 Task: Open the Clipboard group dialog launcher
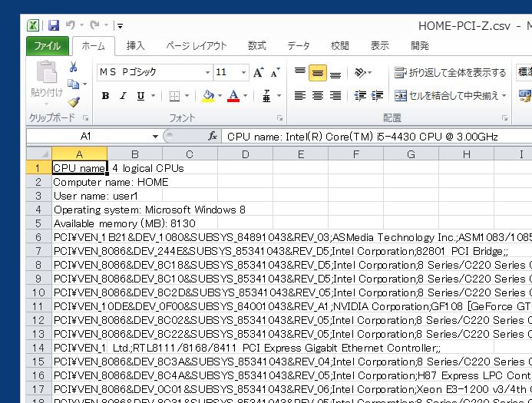(x=85, y=118)
